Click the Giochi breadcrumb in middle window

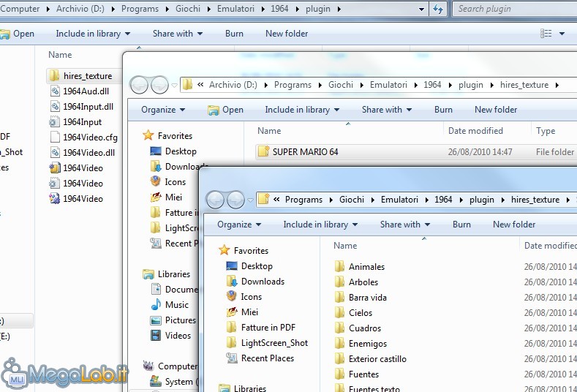[x=340, y=85]
